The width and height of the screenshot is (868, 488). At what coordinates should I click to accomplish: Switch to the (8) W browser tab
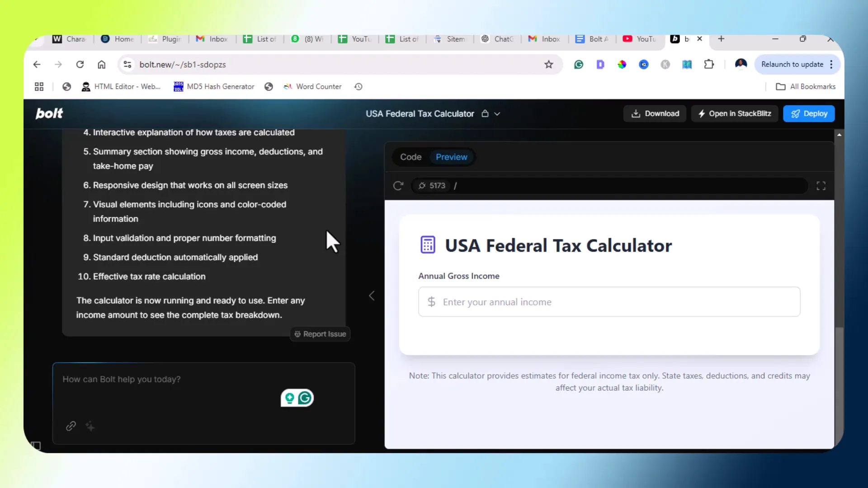pos(307,39)
